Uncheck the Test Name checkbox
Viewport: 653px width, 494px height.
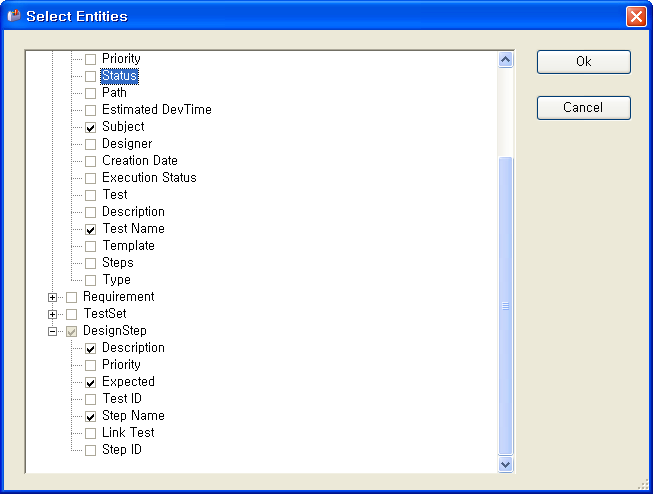90,229
